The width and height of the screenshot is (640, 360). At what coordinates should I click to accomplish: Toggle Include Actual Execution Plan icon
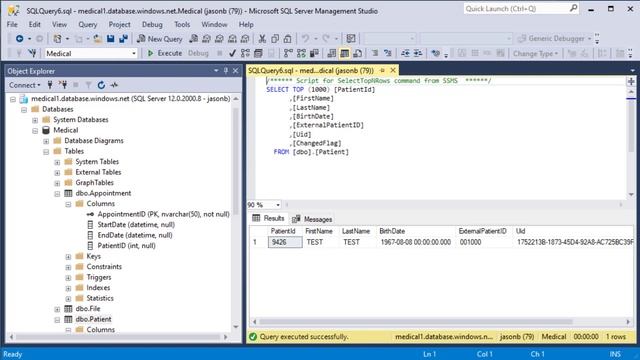[289, 53]
